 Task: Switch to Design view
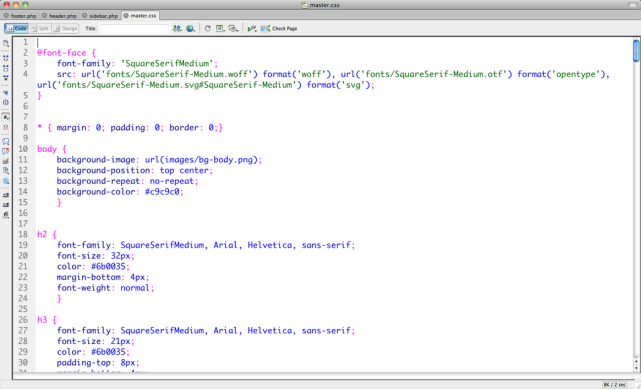65,29
